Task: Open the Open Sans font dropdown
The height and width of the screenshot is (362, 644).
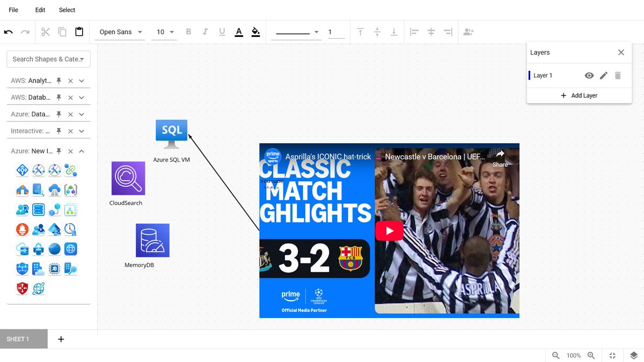Action: pos(119,32)
